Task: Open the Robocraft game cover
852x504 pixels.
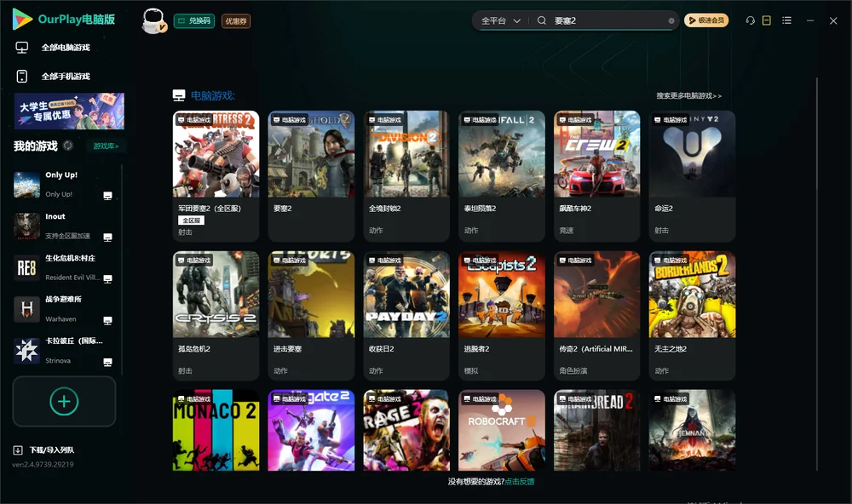Action: [502, 430]
